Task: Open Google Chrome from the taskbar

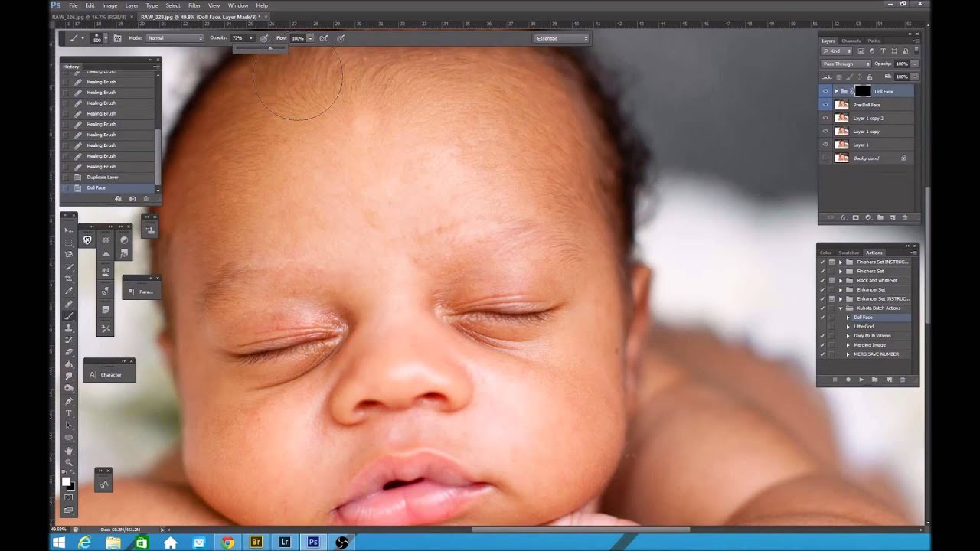Action: 227,542
